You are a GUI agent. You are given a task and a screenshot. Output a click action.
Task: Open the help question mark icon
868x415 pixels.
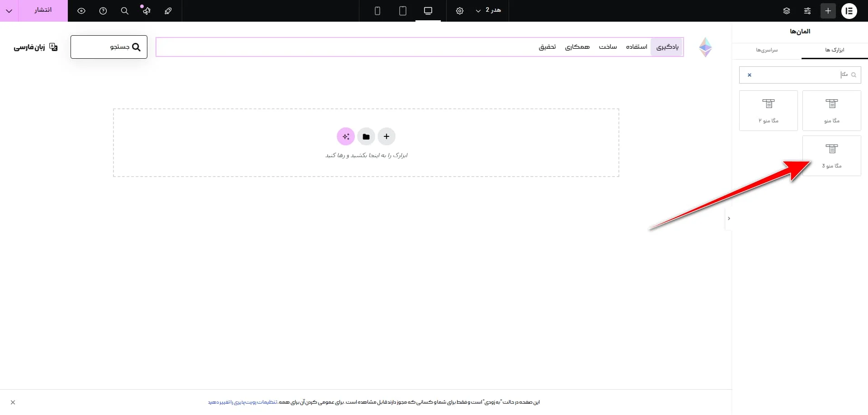(103, 11)
